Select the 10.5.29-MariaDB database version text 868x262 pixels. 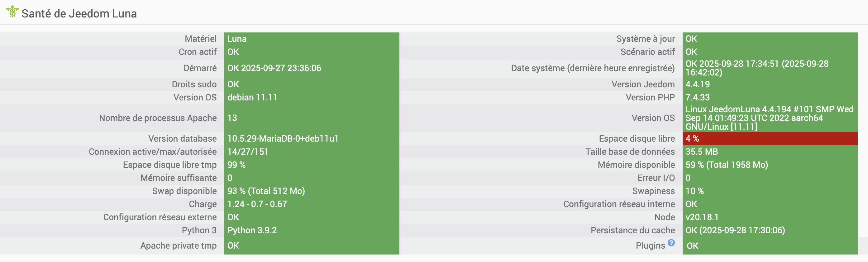282,138
